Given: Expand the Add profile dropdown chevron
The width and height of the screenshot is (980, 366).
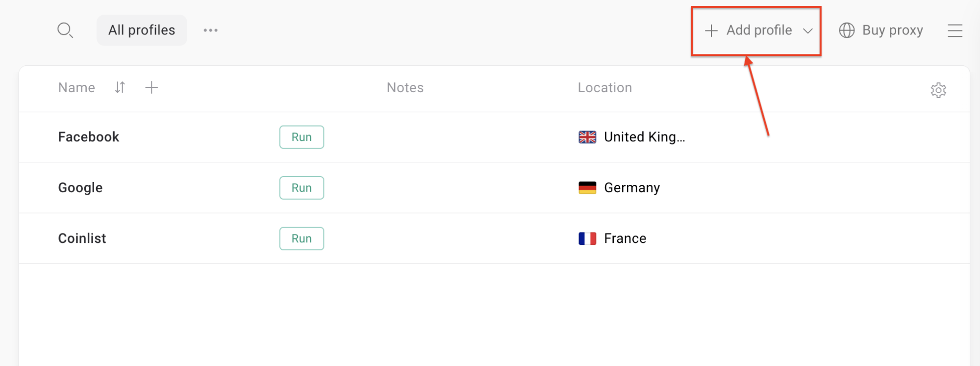Looking at the screenshot, I should [807, 31].
